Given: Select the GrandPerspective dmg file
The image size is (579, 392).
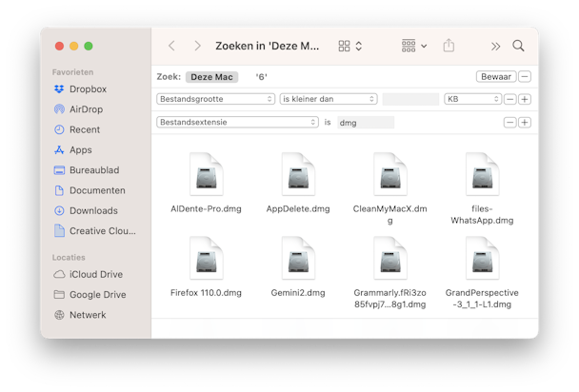Looking at the screenshot, I should pyautogui.click(x=482, y=273).
